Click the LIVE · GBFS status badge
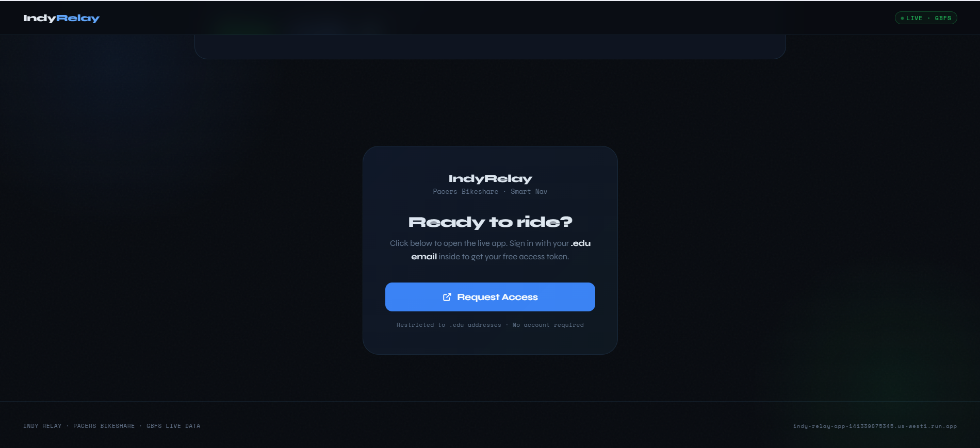 click(x=926, y=18)
